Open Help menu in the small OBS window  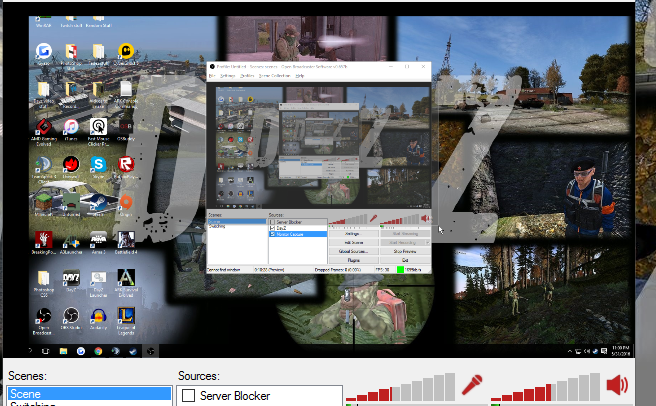[x=300, y=76]
